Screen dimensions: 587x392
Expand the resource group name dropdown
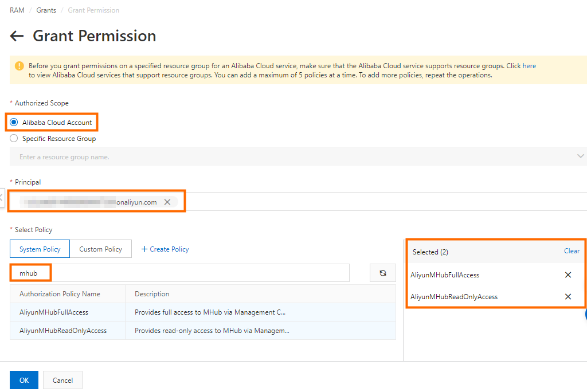click(x=581, y=156)
